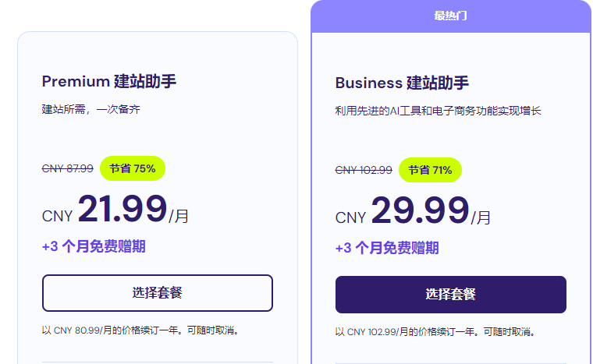Click the CNY currency label before 29.99
Image resolution: width=593 pixels, height=364 pixels.
[350, 217]
